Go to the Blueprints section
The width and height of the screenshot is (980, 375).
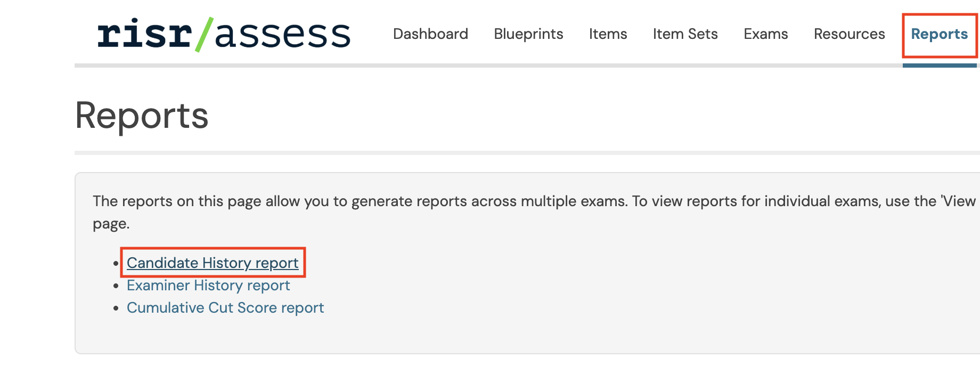pyautogui.click(x=528, y=34)
